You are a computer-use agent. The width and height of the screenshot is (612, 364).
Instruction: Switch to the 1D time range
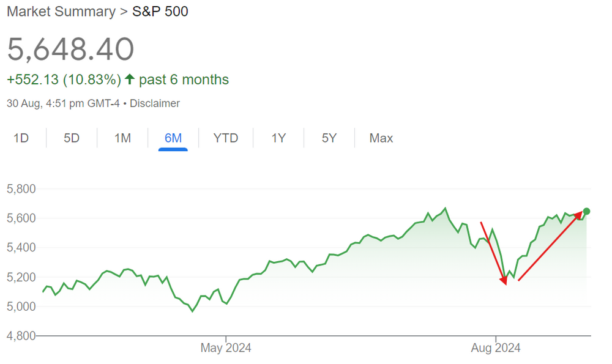pyautogui.click(x=21, y=138)
